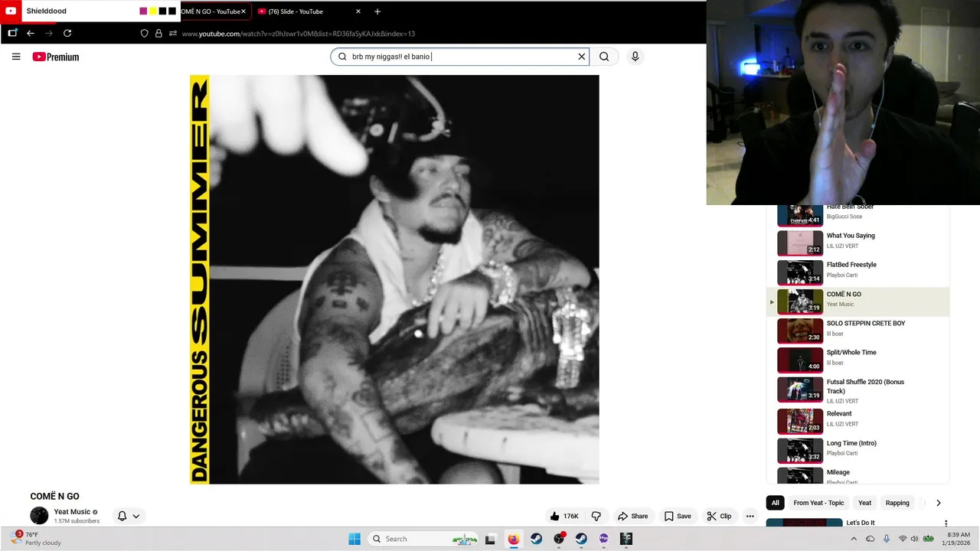
Task: Click the 1.57M subscribers text
Action: click(77, 521)
